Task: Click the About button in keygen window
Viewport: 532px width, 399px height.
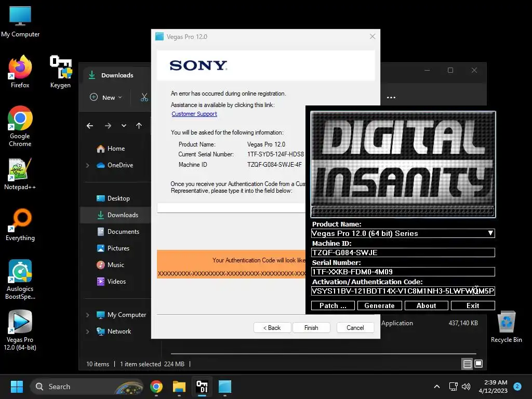Action: tap(426, 305)
